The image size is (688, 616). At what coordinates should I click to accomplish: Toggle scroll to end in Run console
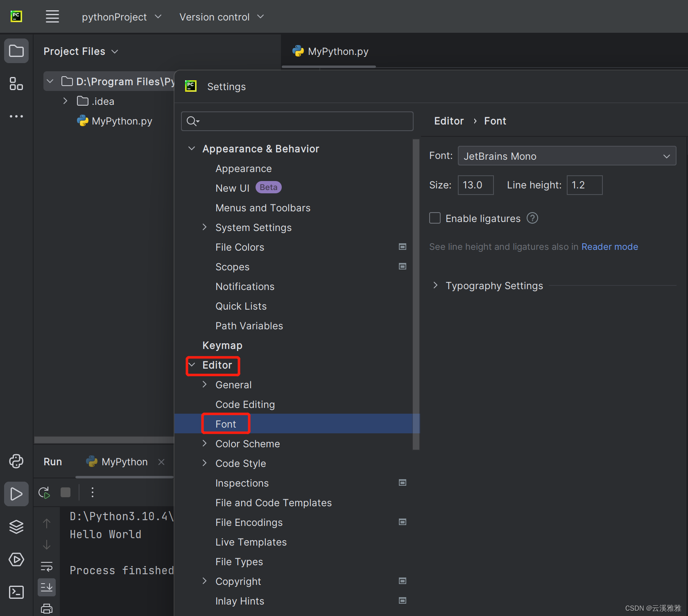pyautogui.click(x=47, y=587)
